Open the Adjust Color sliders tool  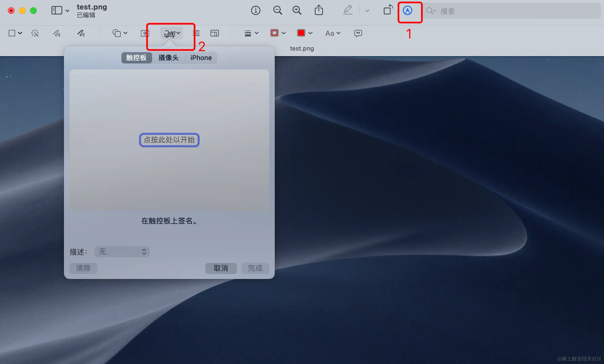(197, 33)
